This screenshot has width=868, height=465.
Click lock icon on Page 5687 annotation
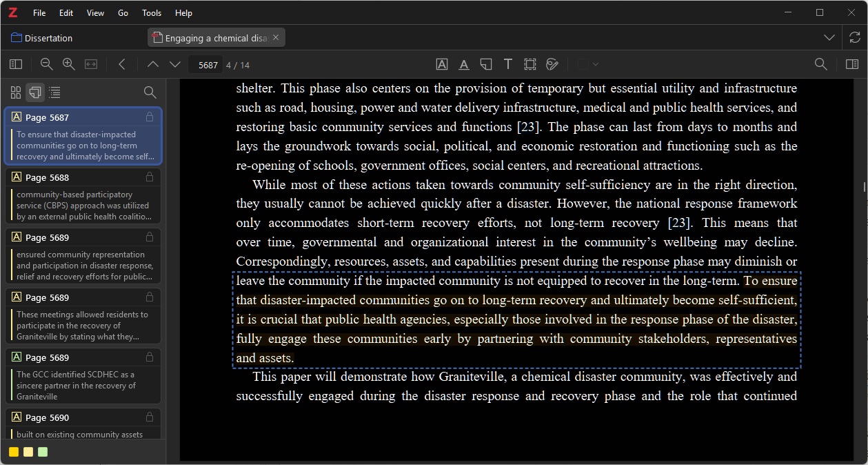pos(150,117)
